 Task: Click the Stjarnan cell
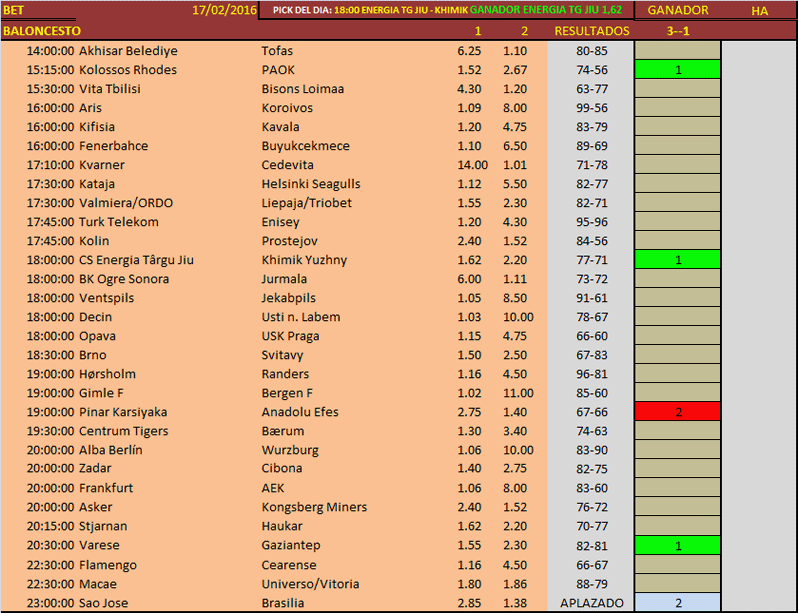tap(103, 526)
